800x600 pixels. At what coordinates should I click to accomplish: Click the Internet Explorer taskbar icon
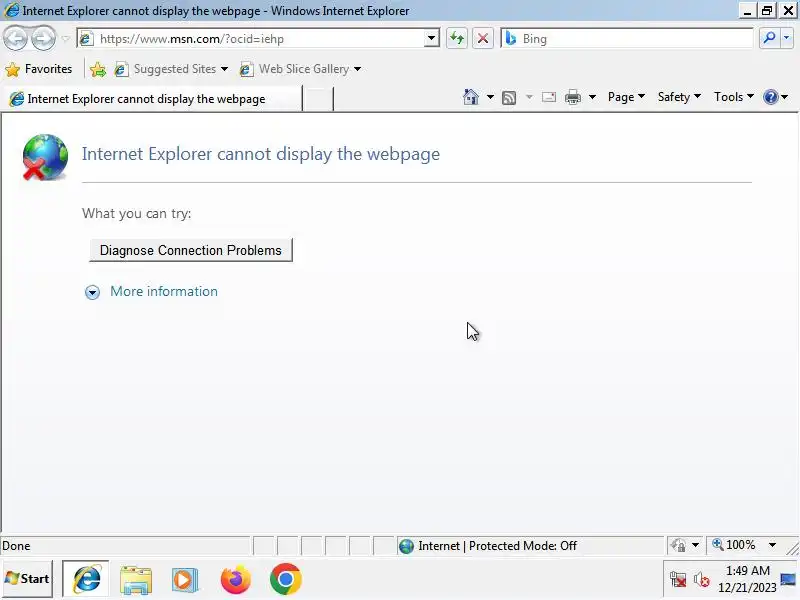86,579
